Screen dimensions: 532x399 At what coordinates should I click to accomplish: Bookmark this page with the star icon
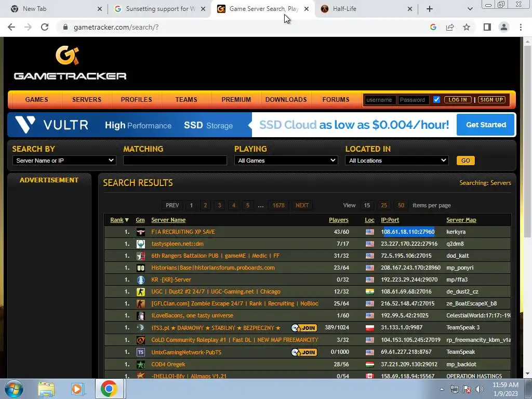(x=467, y=27)
